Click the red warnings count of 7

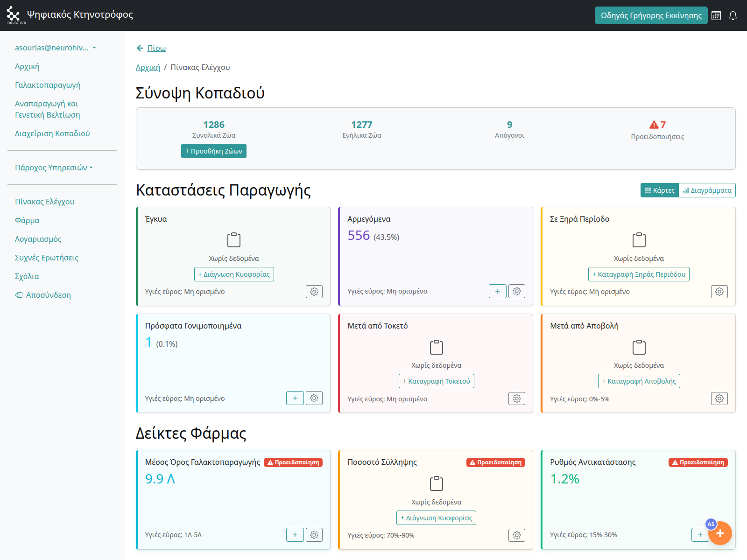pyautogui.click(x=657, y=125)
